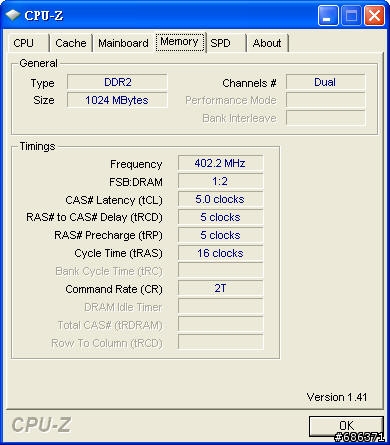Click the General group heading

point(38,63)
